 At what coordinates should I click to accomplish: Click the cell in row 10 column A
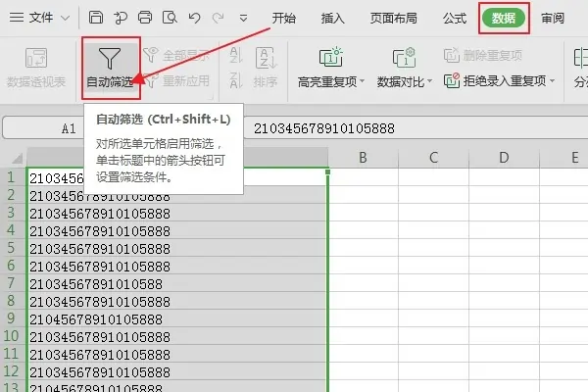[177, 336]
